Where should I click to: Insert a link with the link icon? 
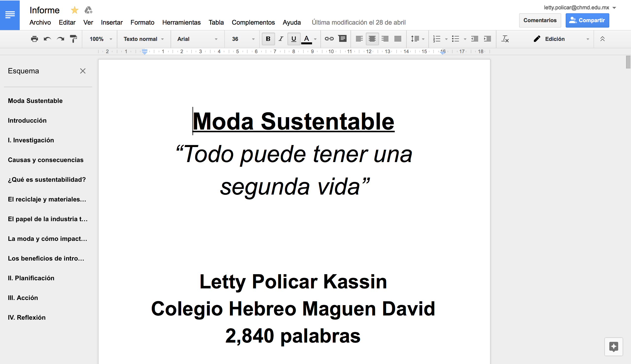[329, 39]
